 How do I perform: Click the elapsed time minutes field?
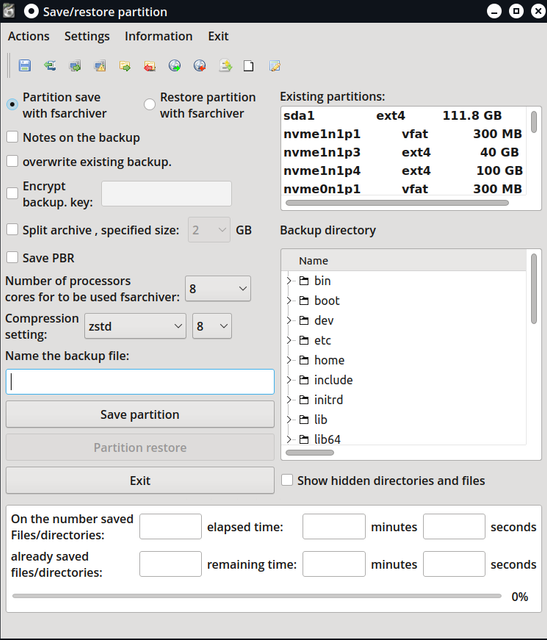(x=334, y=527)
